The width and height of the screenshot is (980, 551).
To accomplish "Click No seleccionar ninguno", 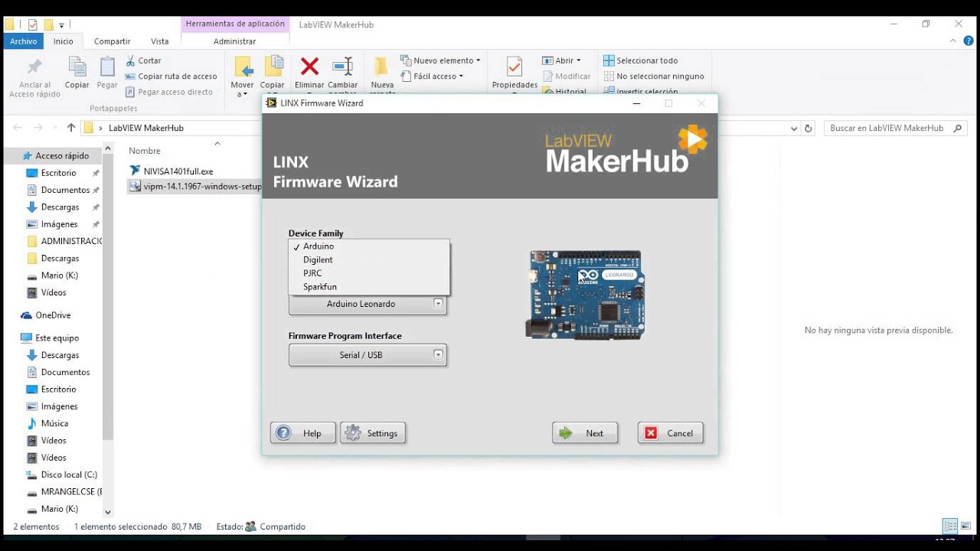I will [654, 77].
